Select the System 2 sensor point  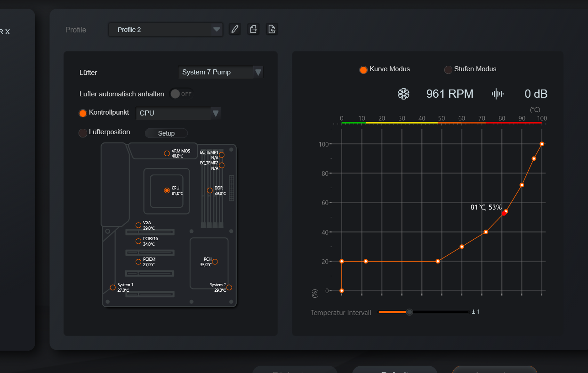pos(229,287)
